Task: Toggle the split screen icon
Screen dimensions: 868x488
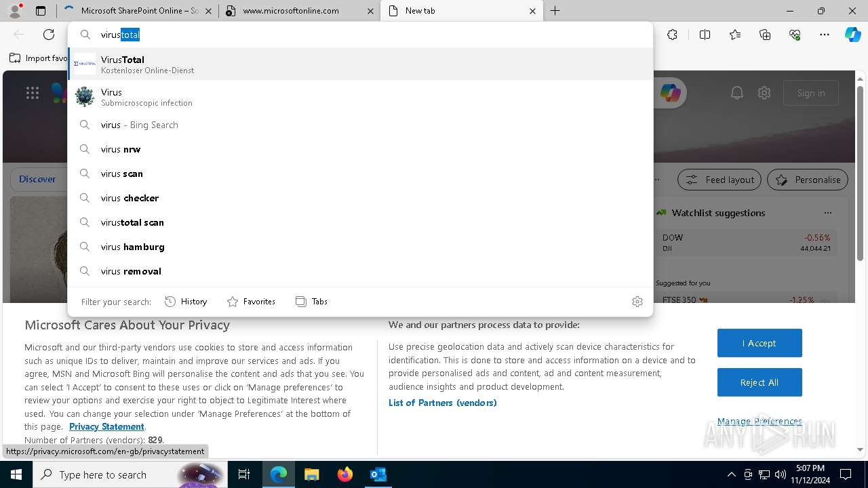Action: tap(705, 35)
